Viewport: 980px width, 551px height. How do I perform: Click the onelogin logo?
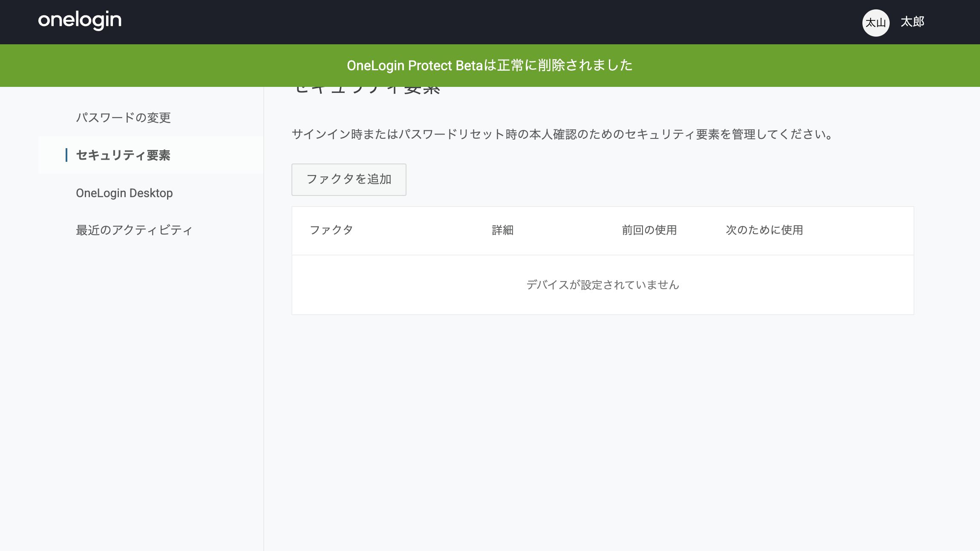tap(80, 21)
